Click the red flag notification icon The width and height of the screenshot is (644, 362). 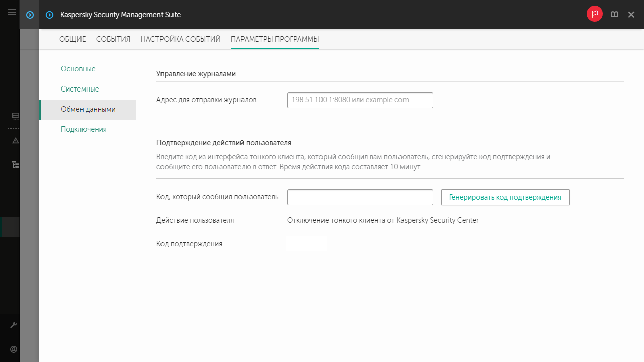pyautogui.click(x=595, y=14)
